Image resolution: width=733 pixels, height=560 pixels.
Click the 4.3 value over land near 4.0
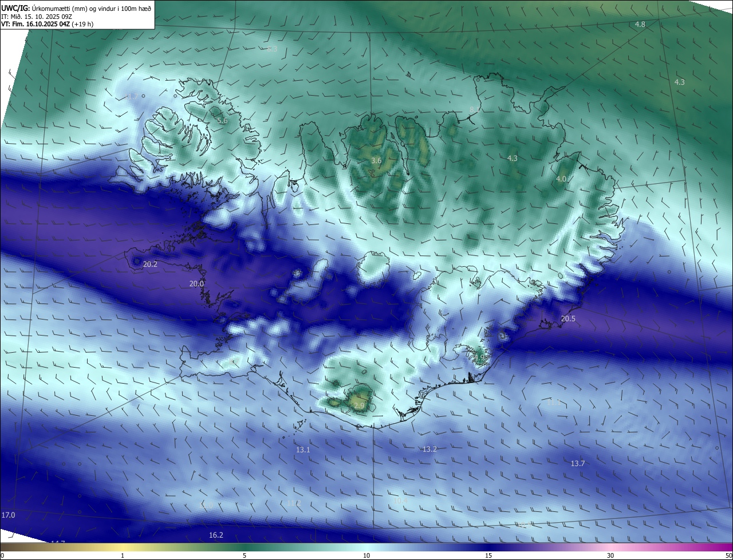click(x=513, y=158)
